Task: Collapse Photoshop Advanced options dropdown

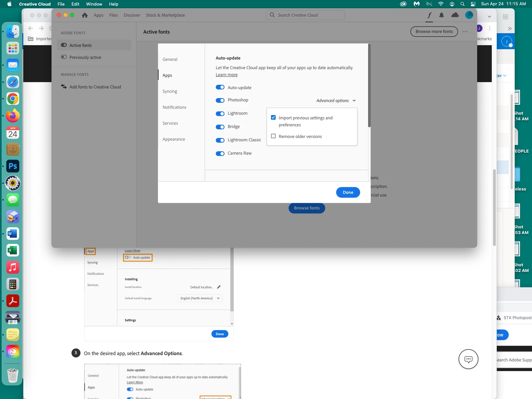Action: (x=336, y=100)
